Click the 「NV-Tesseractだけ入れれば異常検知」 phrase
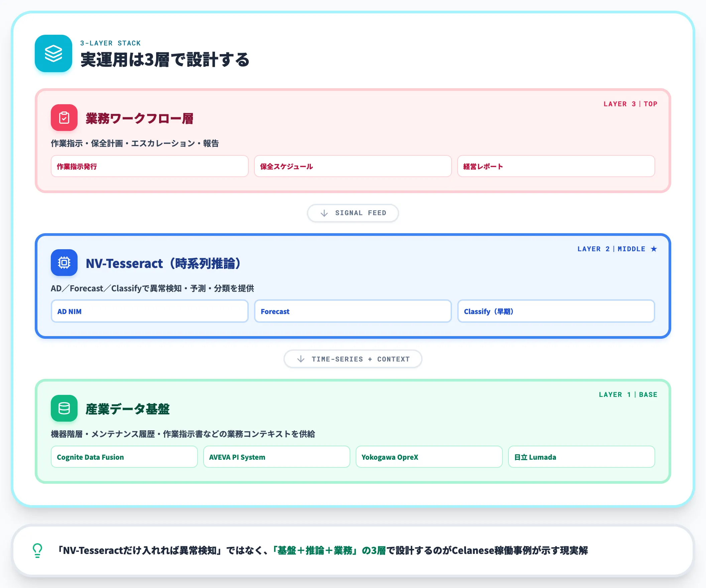This screenshot has height=588, width=706. tap(139, 551)
